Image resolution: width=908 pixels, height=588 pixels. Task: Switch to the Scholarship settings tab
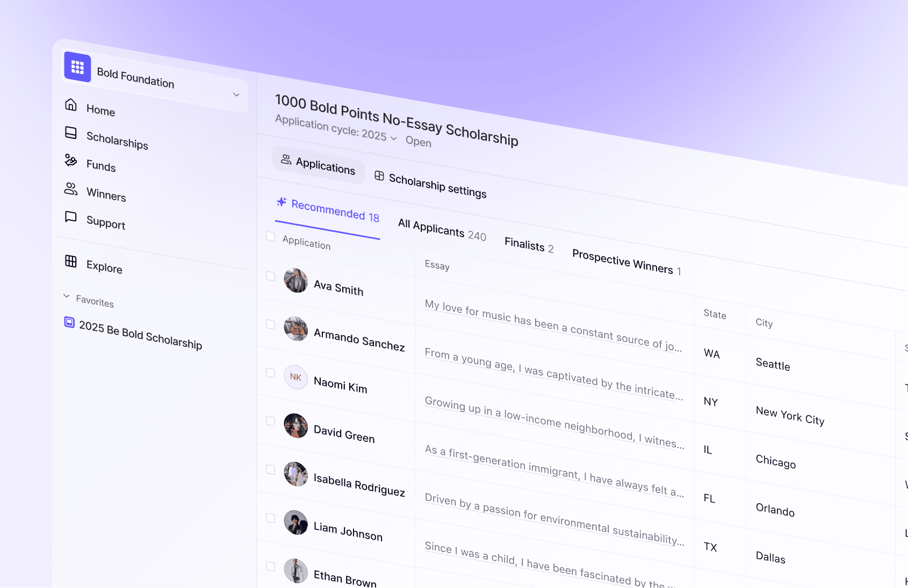click(x=430, y=184)
